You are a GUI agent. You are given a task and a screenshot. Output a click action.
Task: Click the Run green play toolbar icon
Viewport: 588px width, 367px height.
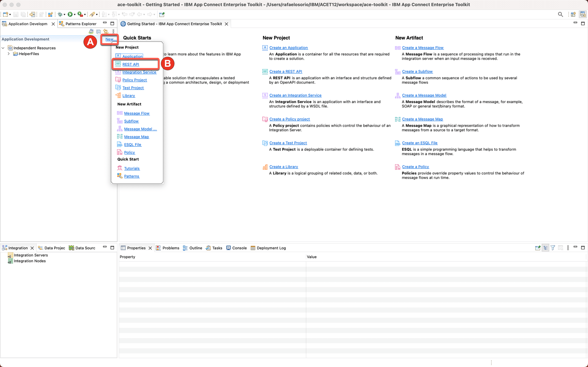(70, 14)
